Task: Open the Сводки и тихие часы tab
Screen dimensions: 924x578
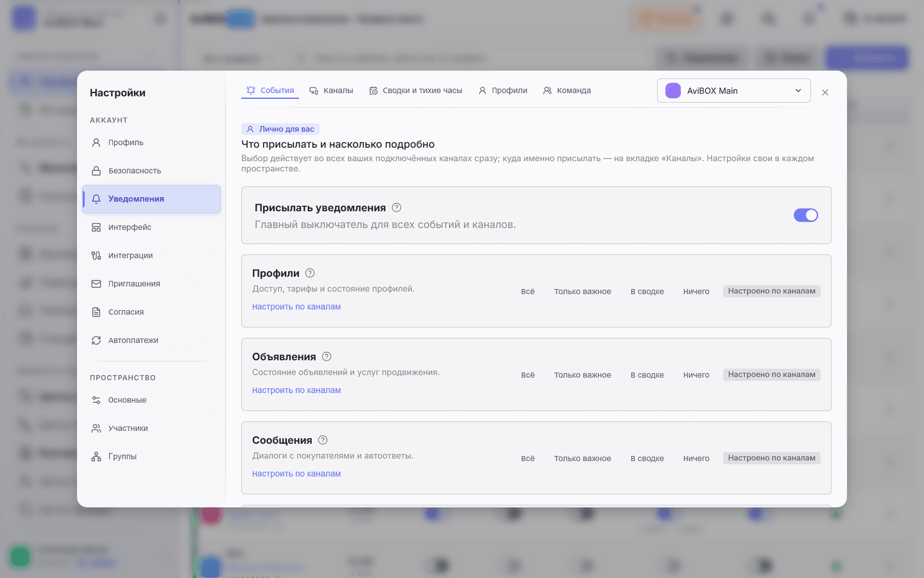Action: coord(416,91)
